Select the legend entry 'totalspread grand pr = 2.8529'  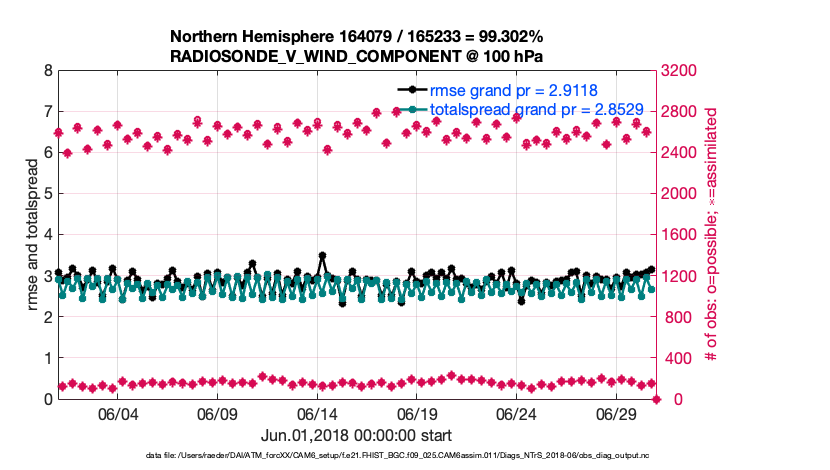537,110
